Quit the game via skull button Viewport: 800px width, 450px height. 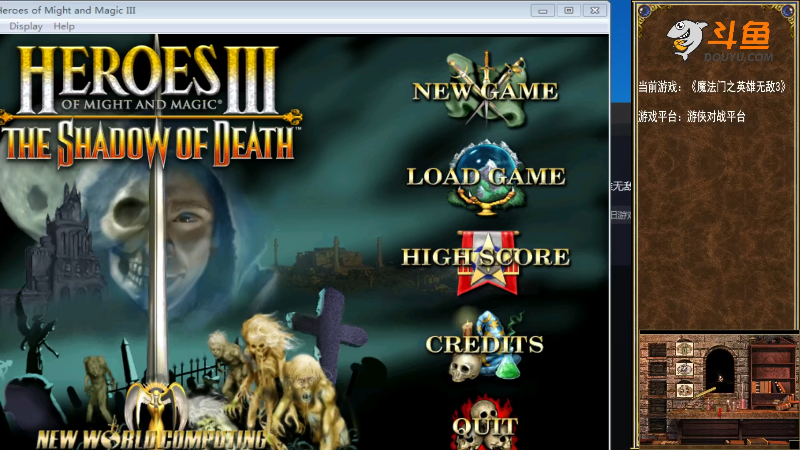(485, 424)
